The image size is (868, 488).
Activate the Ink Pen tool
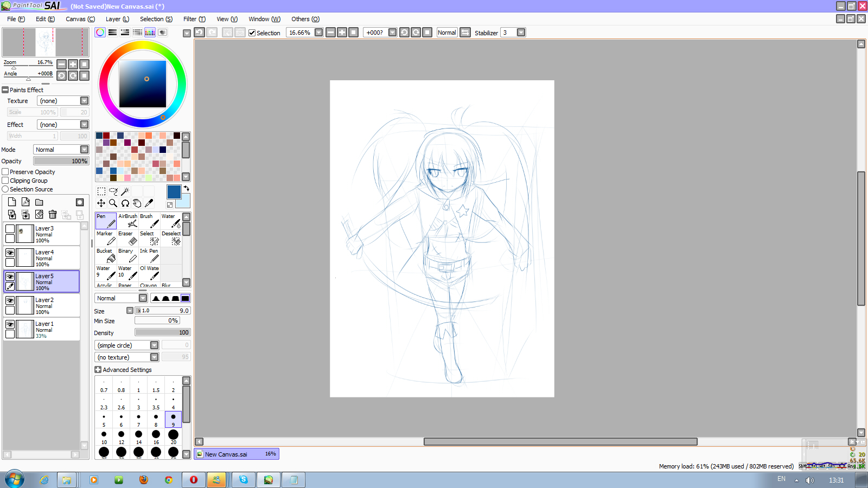[x=149, y=255]
